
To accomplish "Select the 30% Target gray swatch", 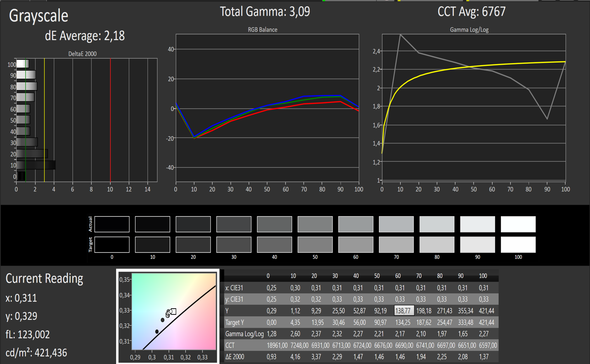I will click(234, 244).
